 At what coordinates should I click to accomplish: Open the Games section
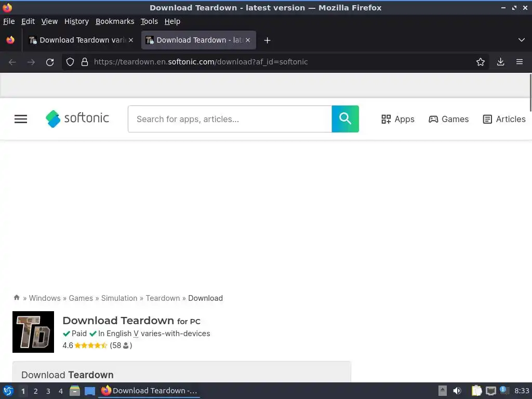448,119
